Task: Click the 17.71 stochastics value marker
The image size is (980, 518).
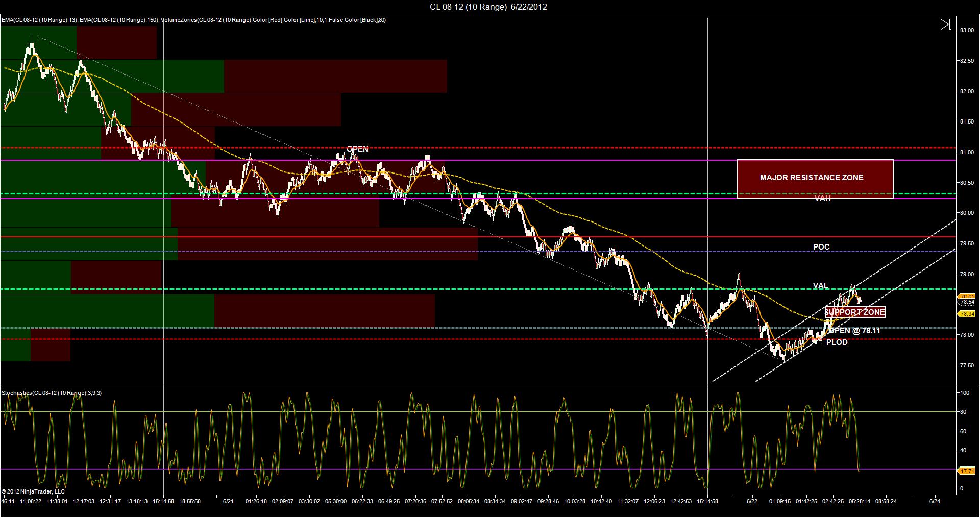Action: tap(967, 471)
